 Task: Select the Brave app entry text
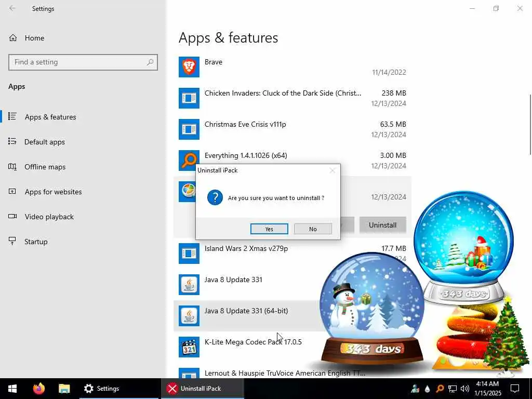214,62
